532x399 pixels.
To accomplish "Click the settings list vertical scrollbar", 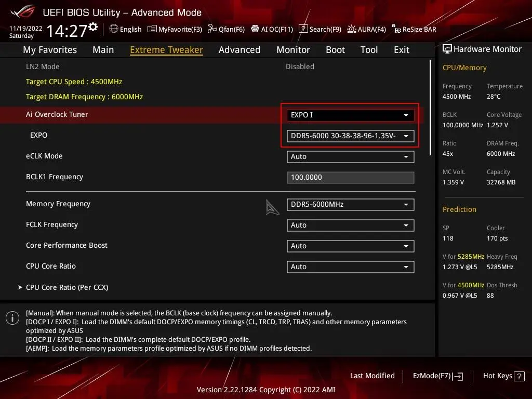I will 431,108.
